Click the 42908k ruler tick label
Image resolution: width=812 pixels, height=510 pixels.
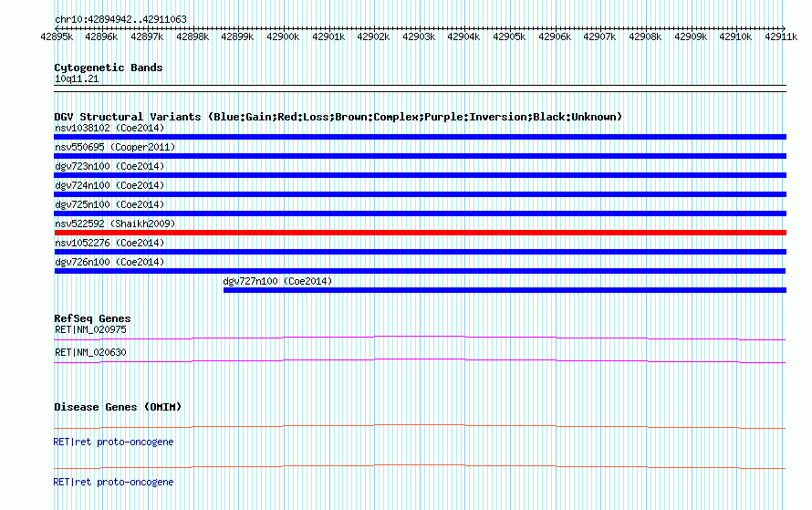point(645,37)
